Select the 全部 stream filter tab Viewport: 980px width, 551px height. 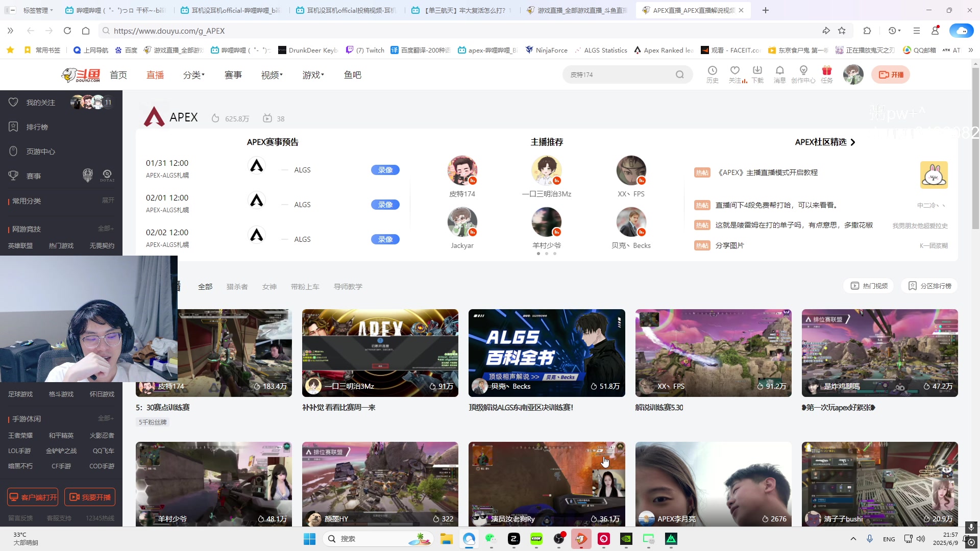(x=205, y=287)
